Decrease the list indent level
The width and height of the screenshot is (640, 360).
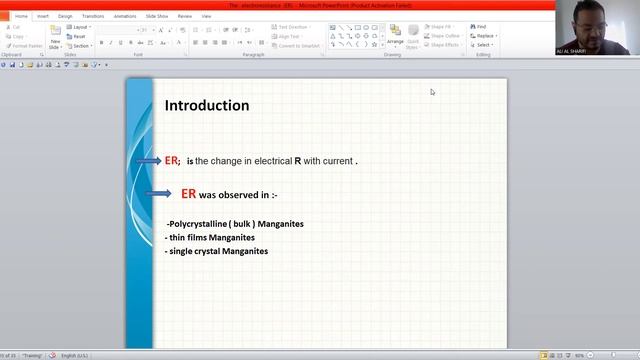(225, 30)
